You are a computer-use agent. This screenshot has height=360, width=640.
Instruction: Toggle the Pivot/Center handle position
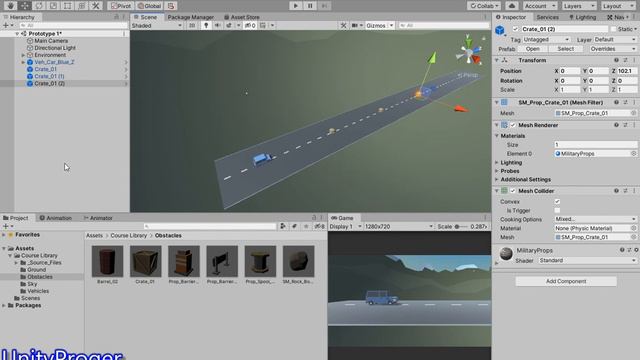pos(121,6)
